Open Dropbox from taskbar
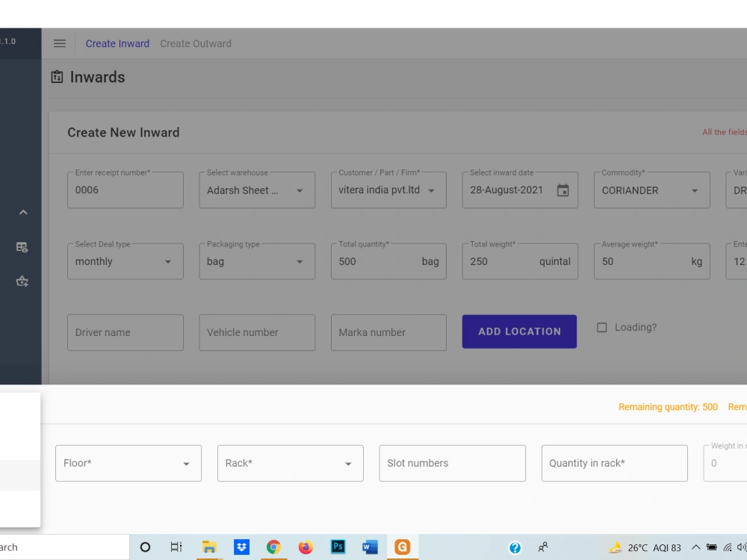The height and width of the screenshot is (560, 747). click(x=241, y=547)
